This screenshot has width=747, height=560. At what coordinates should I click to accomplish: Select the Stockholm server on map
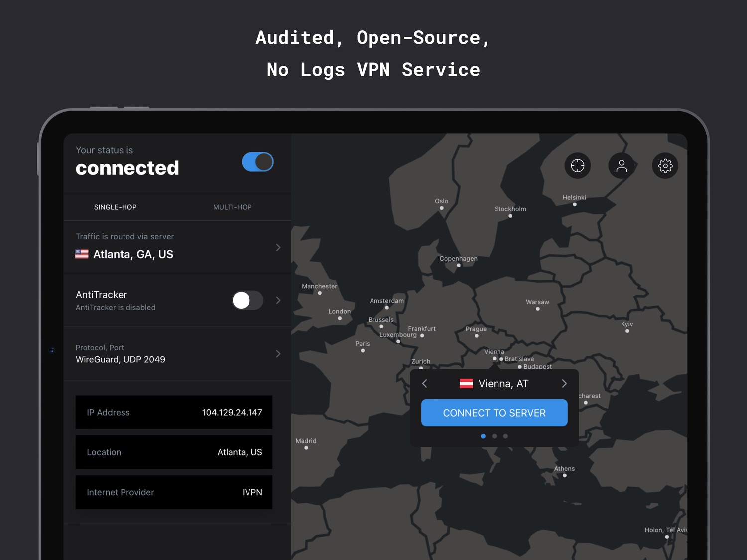point(510,216)
